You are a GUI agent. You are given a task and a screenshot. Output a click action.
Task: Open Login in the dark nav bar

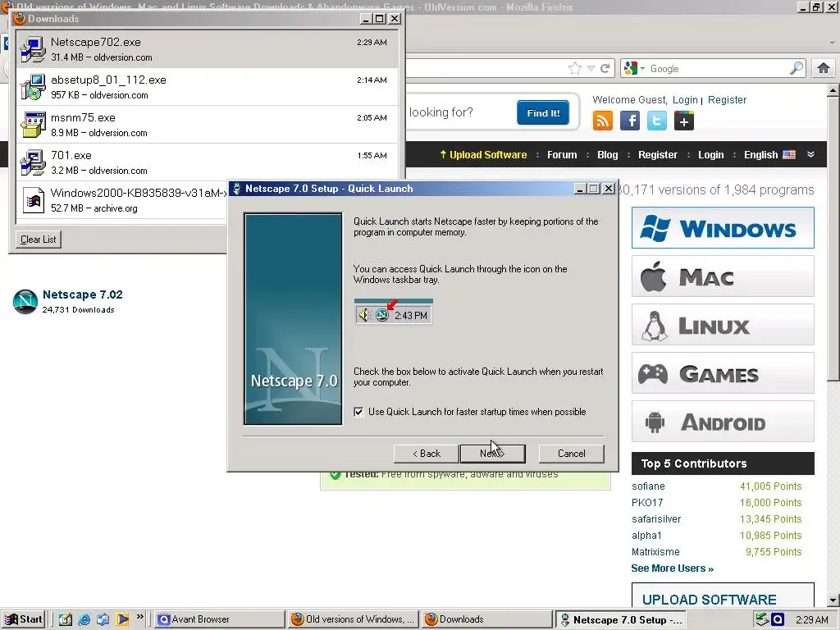(x=711, y=155)
